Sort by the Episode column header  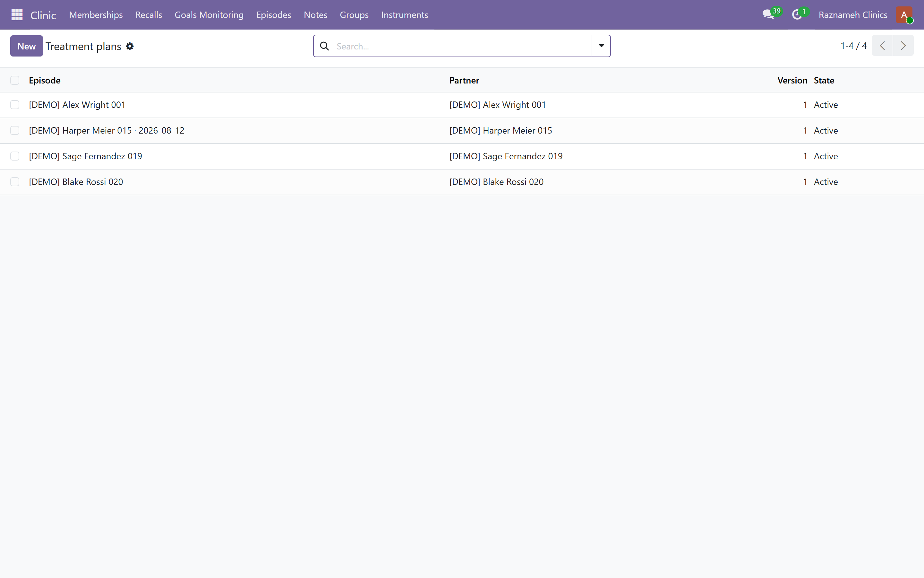click(45, 80)
